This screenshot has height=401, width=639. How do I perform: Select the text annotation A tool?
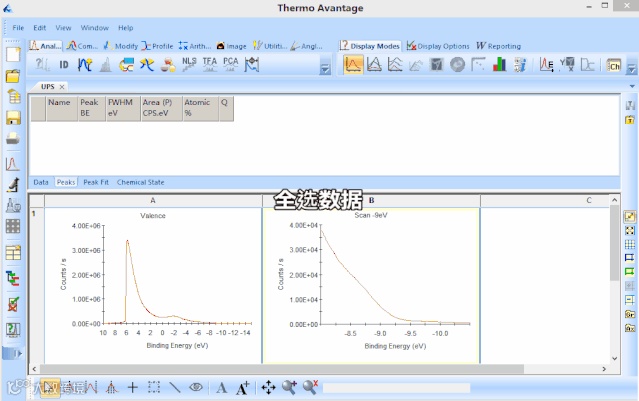point(222,388)
